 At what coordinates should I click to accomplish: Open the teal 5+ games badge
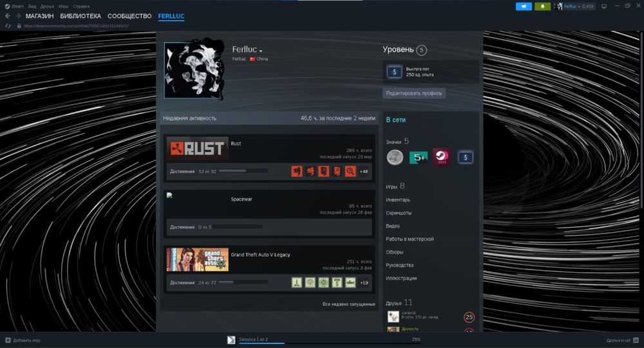click(x=419, y=157)
